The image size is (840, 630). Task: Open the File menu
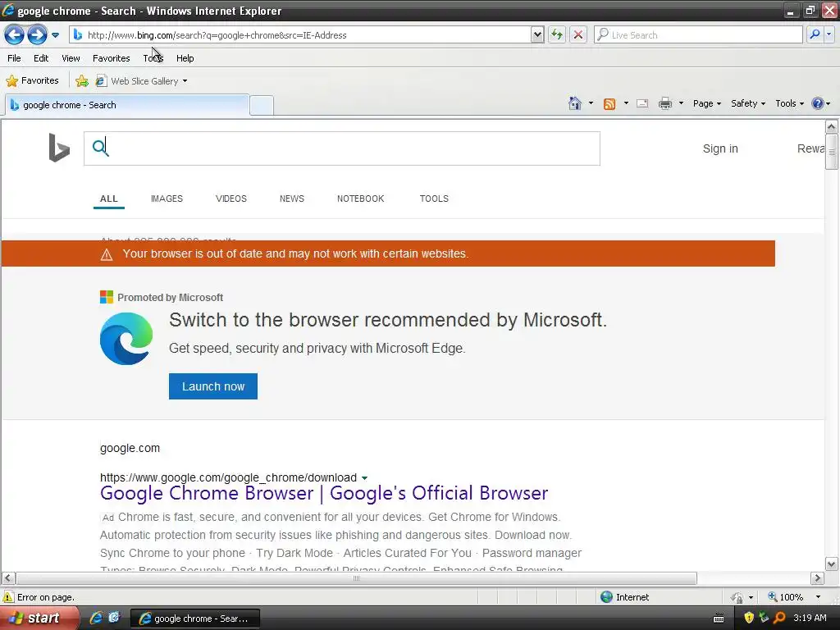click(15, 58)
